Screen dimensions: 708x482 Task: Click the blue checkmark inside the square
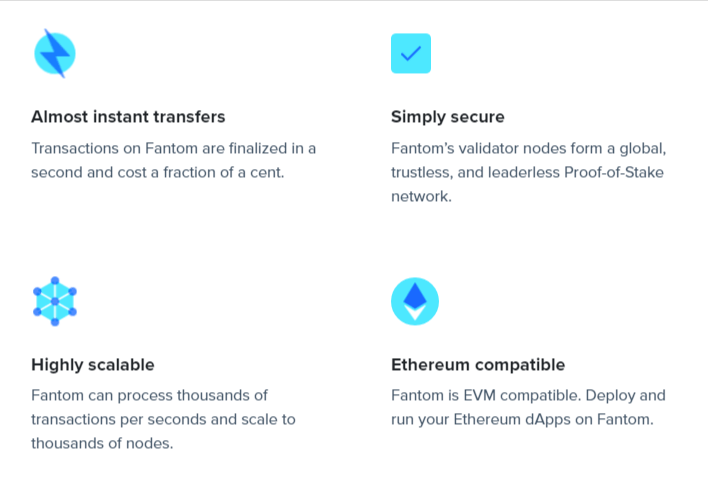click(x=411, y=53)
